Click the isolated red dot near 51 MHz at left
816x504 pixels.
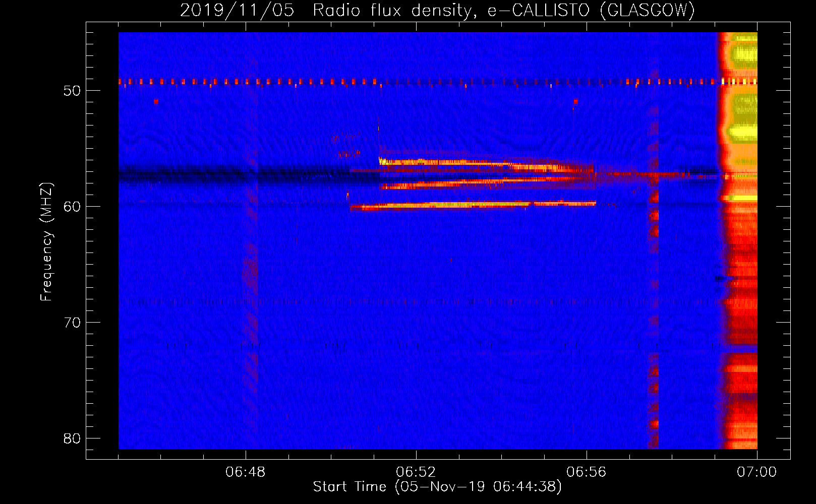click(156, 102)
